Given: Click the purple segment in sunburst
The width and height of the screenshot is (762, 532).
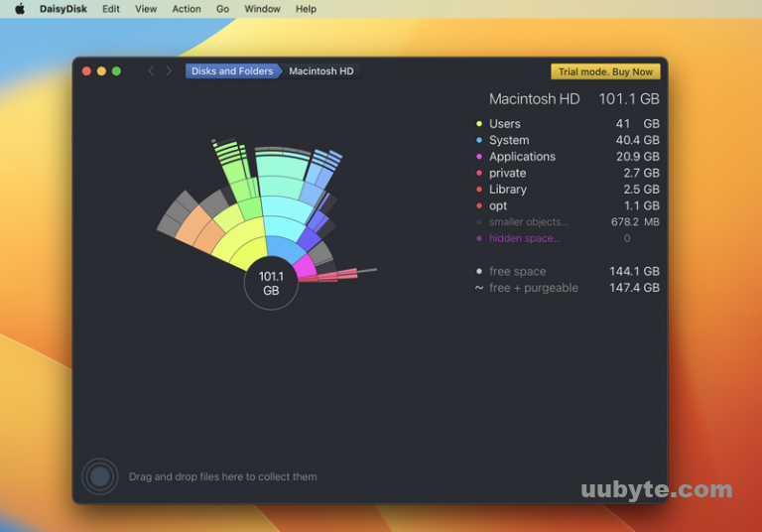Looking at the screenshot, I should click(310, 238).
